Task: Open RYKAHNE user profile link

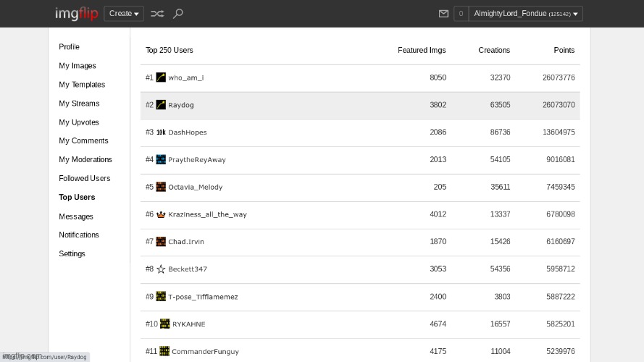Action: tap(188, 324)
